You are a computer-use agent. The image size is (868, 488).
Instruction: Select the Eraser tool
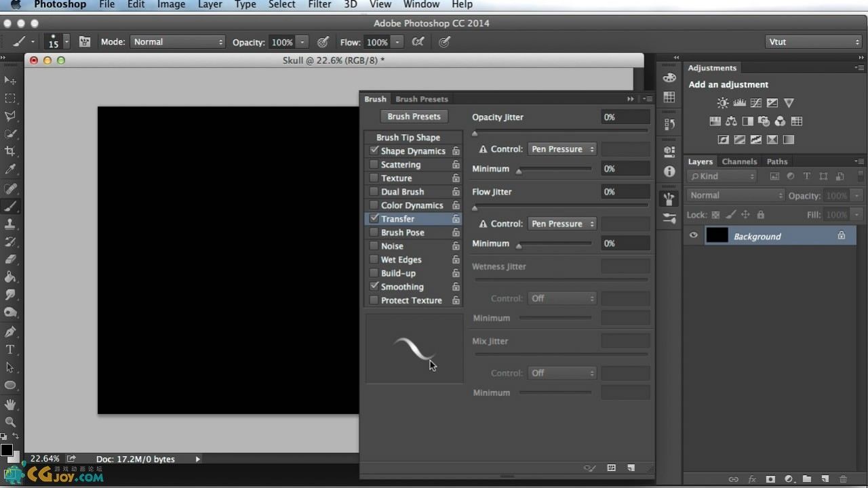[x=10, y=260]
